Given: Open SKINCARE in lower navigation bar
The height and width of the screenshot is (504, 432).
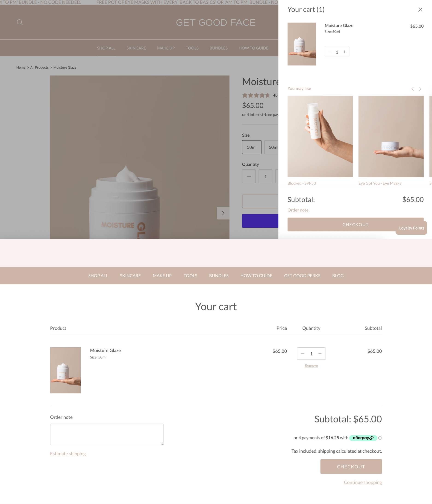Looking at the screenshot, I should tap(130, 275).
